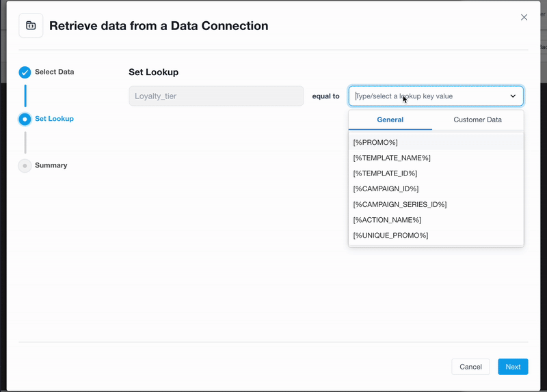Image resolution: width=547 pixels, height=392 pixels.
Task: Click the Summary step circle
Action: (25, 166)
